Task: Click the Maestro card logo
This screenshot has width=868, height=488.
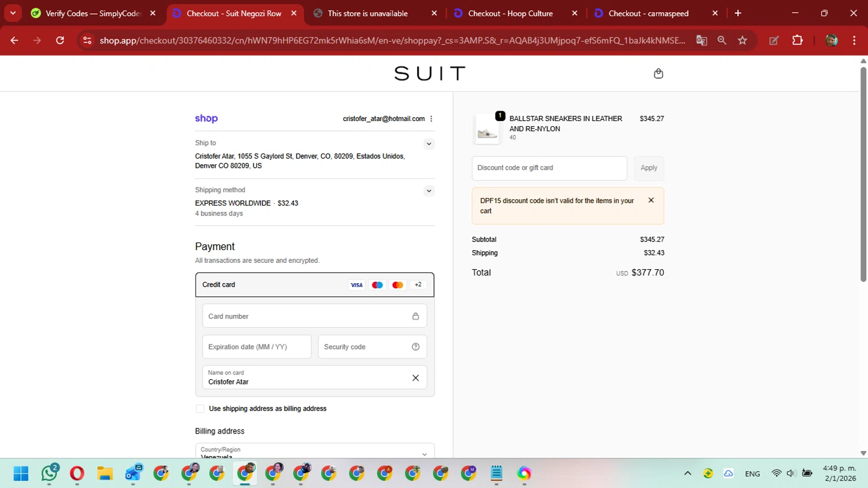Action: click(x=377, y=285)
